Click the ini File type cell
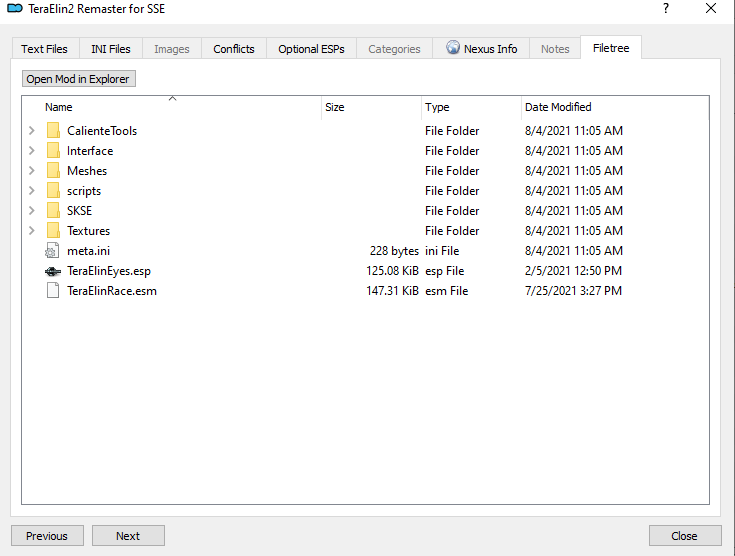Screen dimensions: 735x556 (442, 251)
